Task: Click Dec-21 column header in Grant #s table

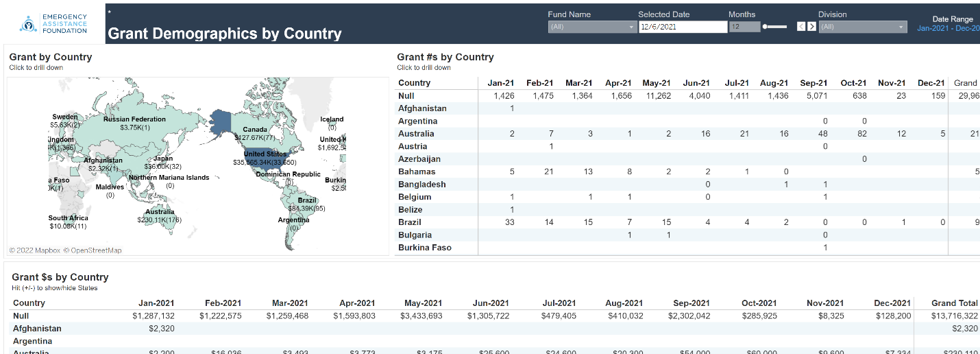Action: pos(931,83)
